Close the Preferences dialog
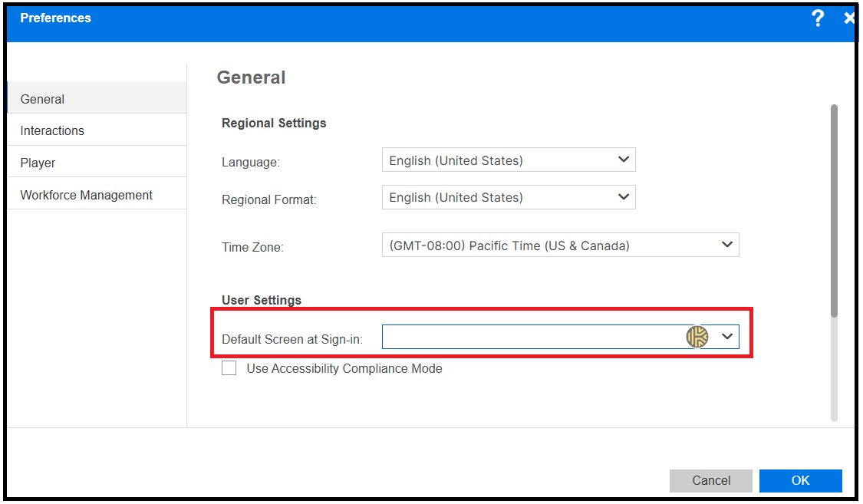863x504 pixels. click(849, 18)
